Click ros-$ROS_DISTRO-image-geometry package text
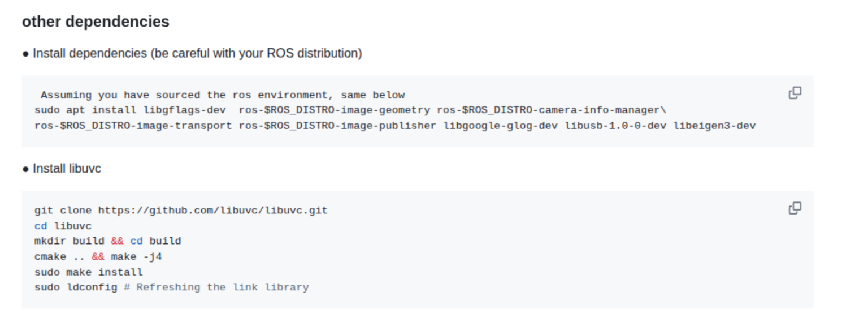This screenshot has height=326, width=868. pyautogui.click(x=334, y=110)
